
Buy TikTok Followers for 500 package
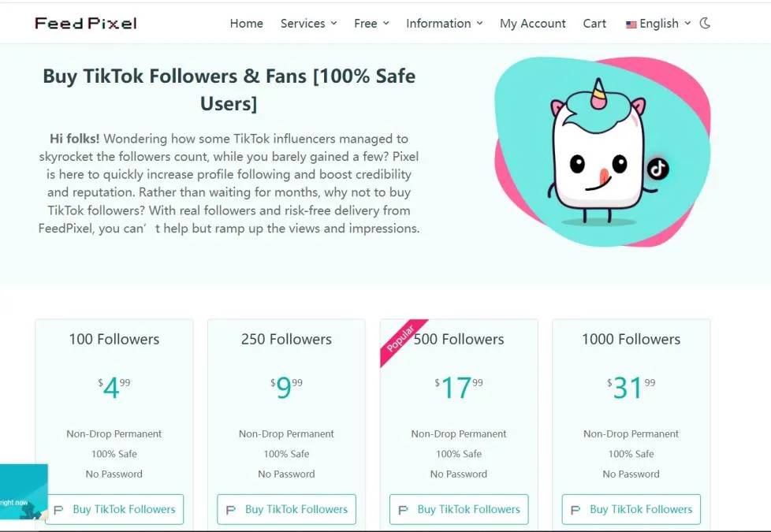[459, 509]
